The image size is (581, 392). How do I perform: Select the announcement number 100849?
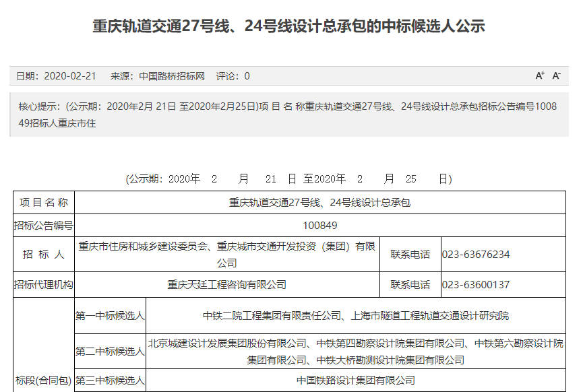[320, 226]
